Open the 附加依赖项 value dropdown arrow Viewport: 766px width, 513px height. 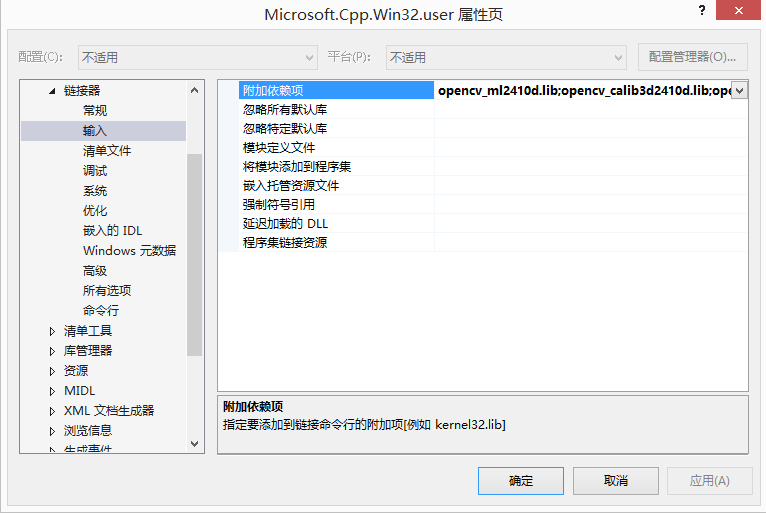pos(740,90)
